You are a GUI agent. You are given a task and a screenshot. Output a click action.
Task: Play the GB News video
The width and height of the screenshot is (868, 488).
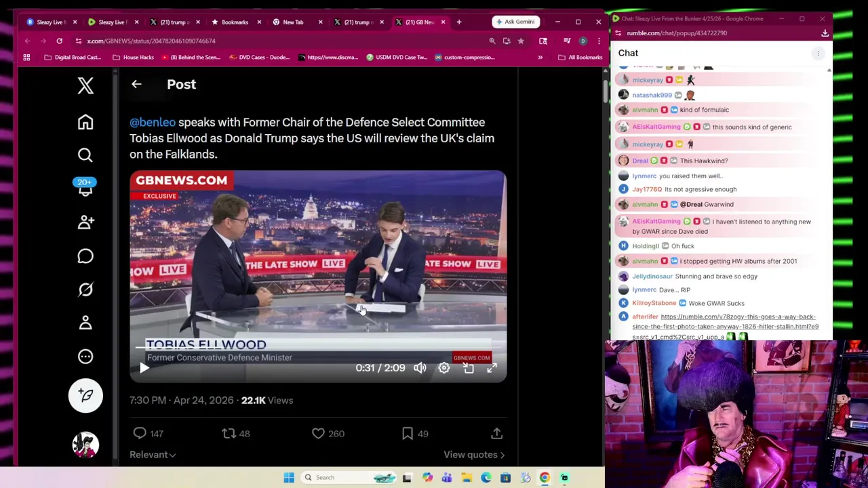coord(144,368)
